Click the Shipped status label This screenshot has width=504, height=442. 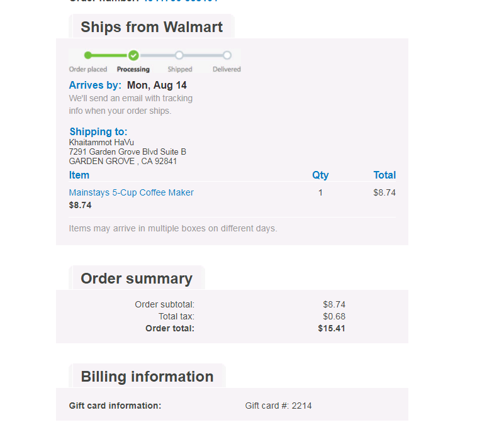(180, 69)
